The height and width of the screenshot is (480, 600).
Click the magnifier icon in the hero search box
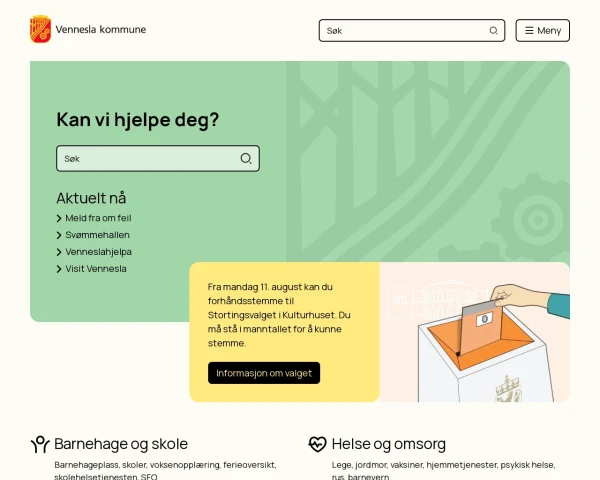(246, 158)
